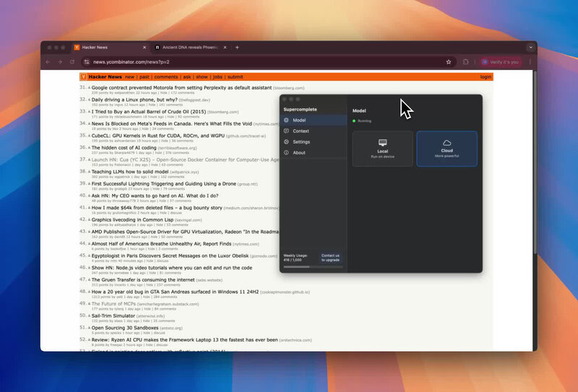Open the new link in Hacker News header
Screen dimensions: 578x392
(130, 77)
